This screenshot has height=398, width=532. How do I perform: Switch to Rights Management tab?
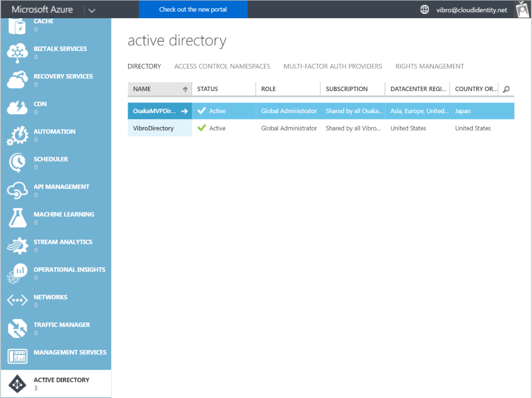click(430, 66)
